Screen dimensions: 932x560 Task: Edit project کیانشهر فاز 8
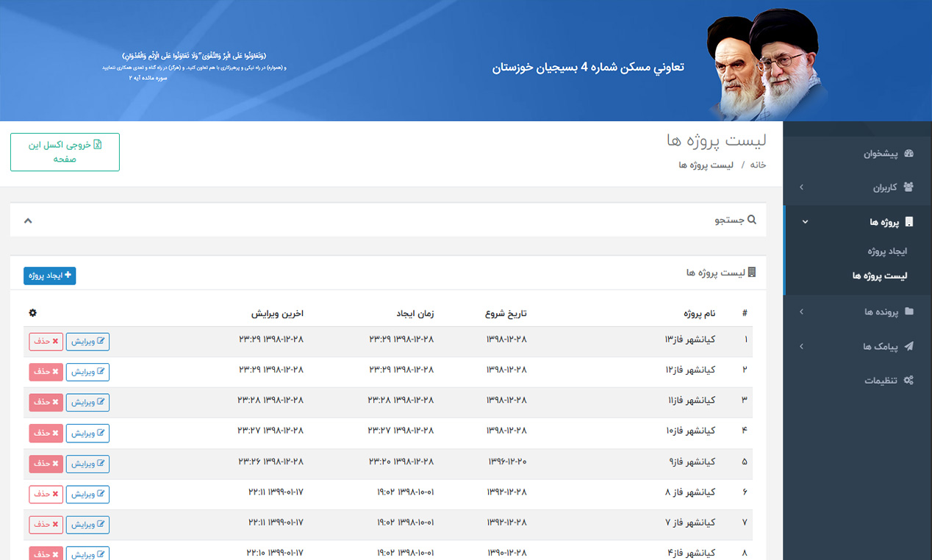88,495
